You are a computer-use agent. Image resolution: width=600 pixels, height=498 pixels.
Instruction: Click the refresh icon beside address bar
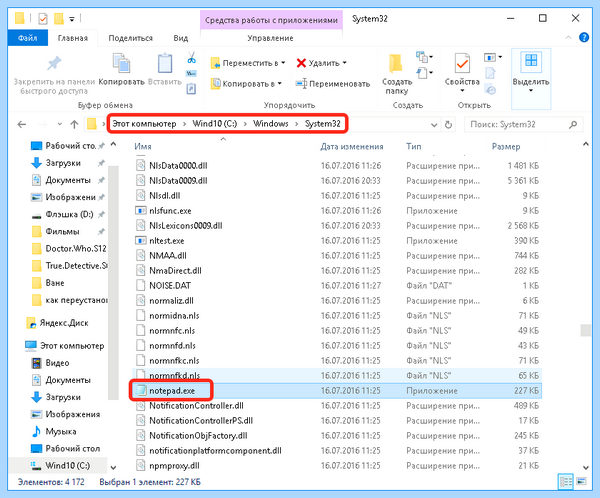[x=448, y=124]
